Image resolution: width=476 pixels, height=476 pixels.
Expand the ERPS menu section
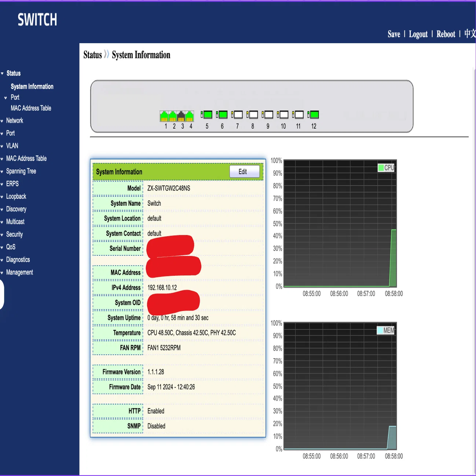pos(12,184)
